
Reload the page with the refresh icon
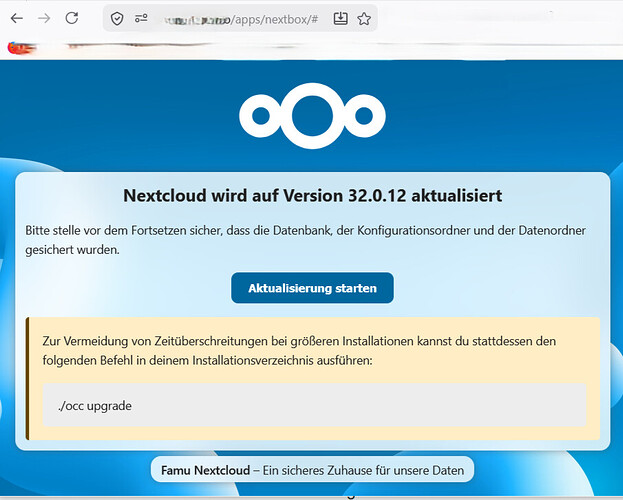coord(72,18)
